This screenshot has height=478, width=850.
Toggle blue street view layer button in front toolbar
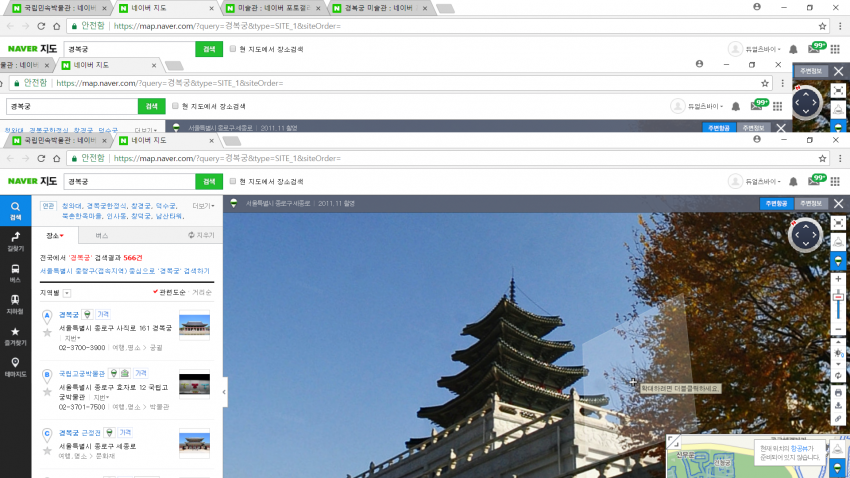(838, 261)
